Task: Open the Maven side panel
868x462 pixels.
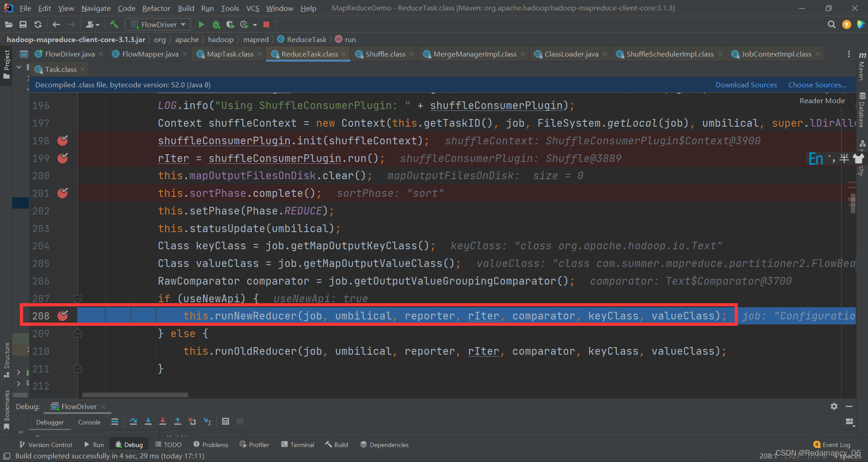Action: point(862,66)
